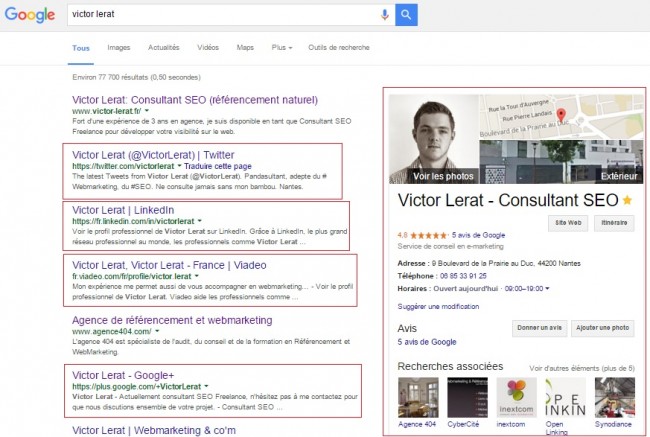
Task: Click the Synodiance label link
Action: [x=614, y=425]
